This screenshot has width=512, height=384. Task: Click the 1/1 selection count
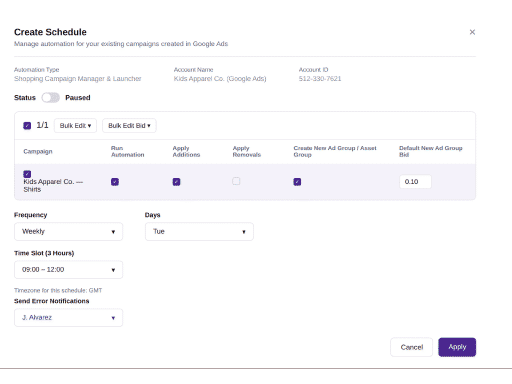[42, 125]
